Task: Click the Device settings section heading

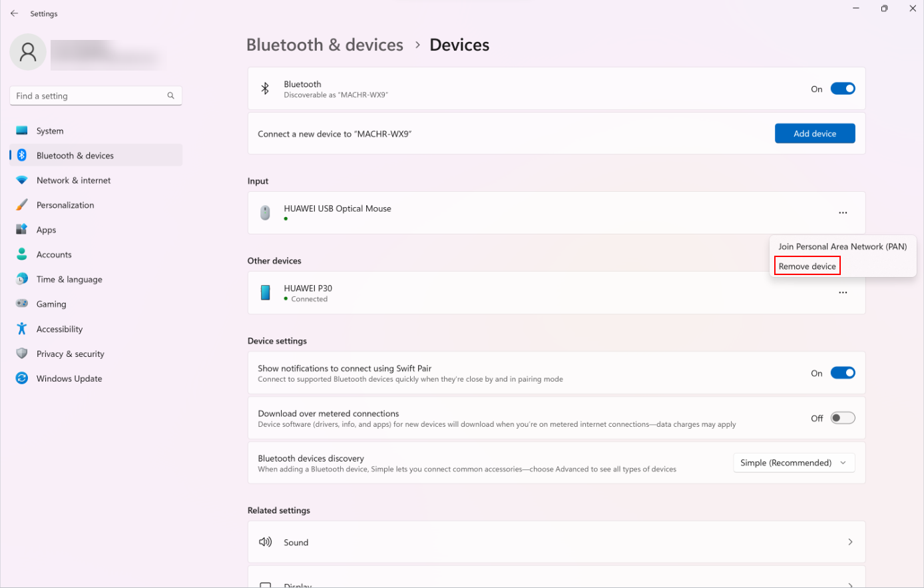Action: (x=277, y=341)
